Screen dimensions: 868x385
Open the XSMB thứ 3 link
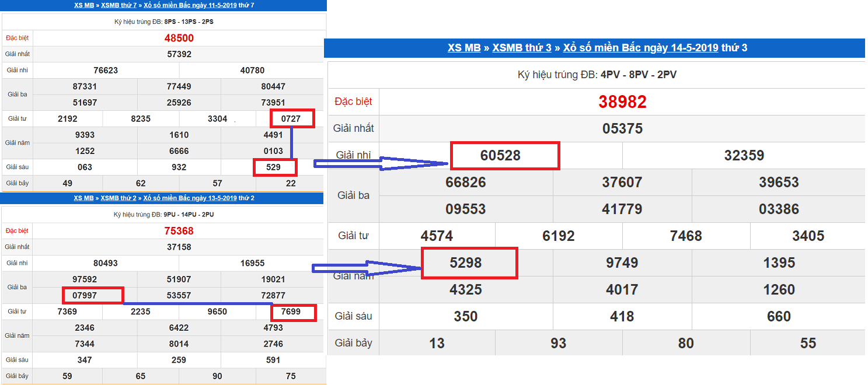[521, 48]
